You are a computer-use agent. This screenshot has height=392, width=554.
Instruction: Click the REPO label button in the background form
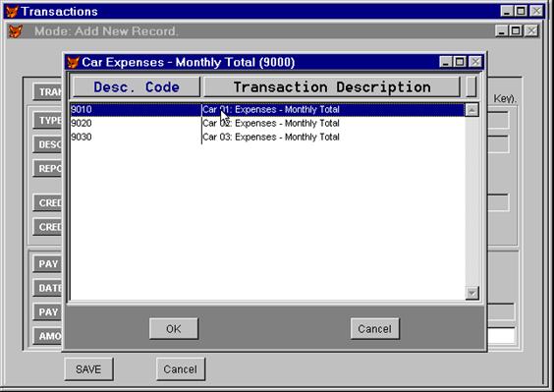coord(47,169)
